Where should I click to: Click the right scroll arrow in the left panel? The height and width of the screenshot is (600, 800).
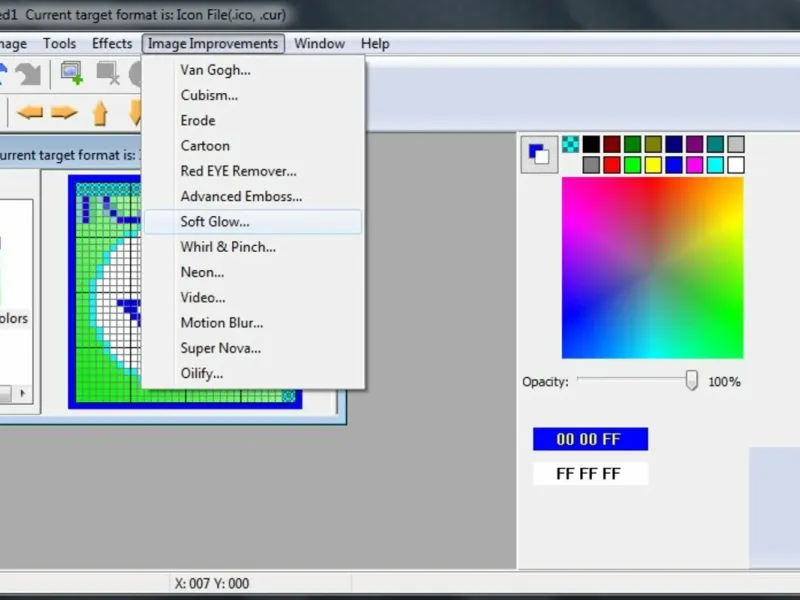[x=22, y=393]
